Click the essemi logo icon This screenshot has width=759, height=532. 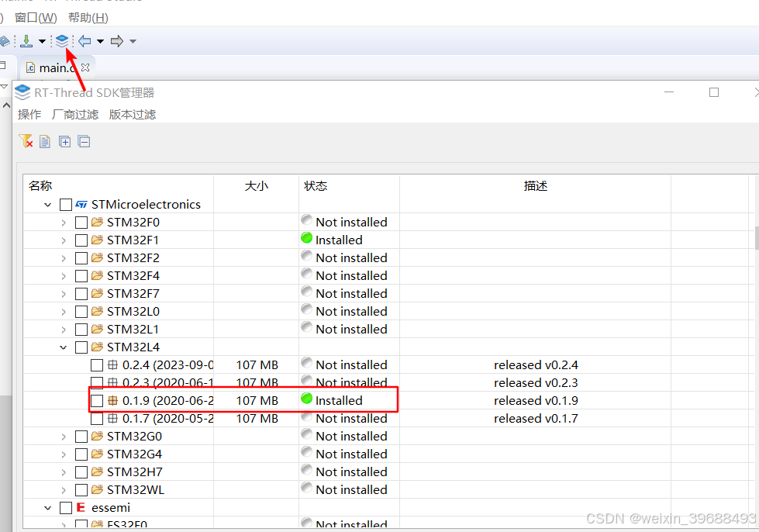81,507
